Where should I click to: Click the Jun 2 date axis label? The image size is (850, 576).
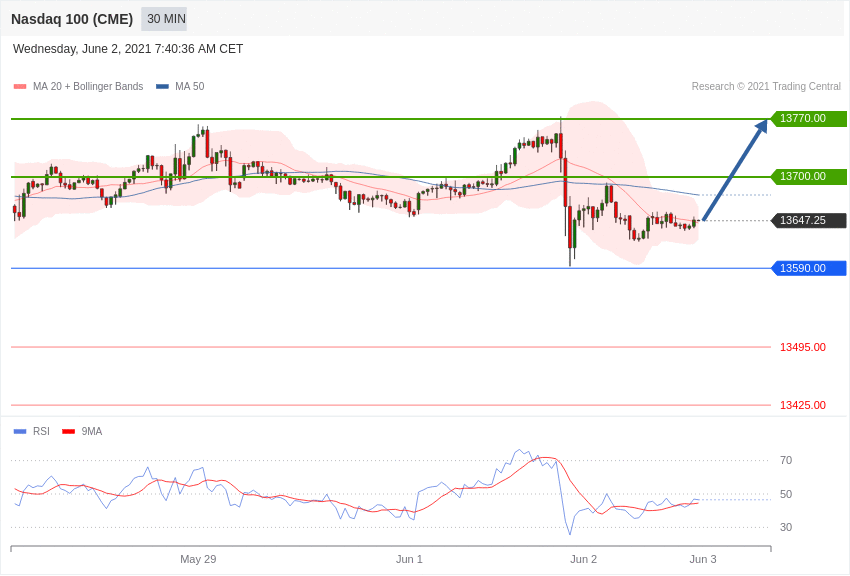[583, 559]
